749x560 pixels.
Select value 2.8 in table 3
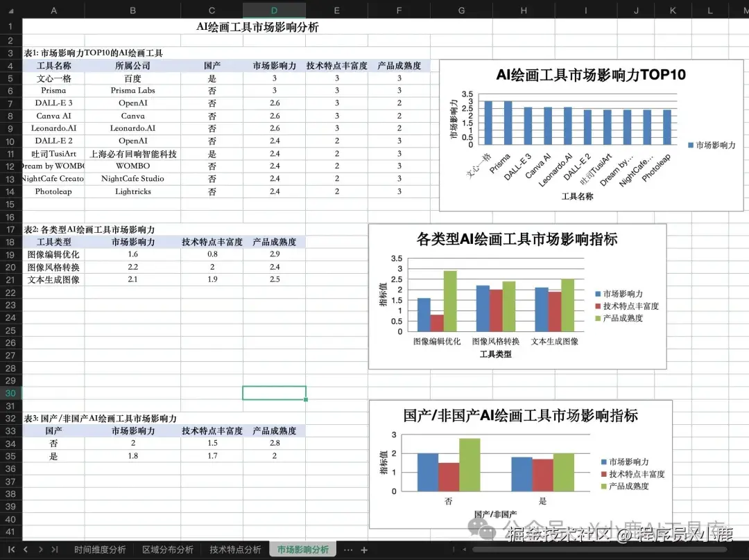tap(274, 443)
